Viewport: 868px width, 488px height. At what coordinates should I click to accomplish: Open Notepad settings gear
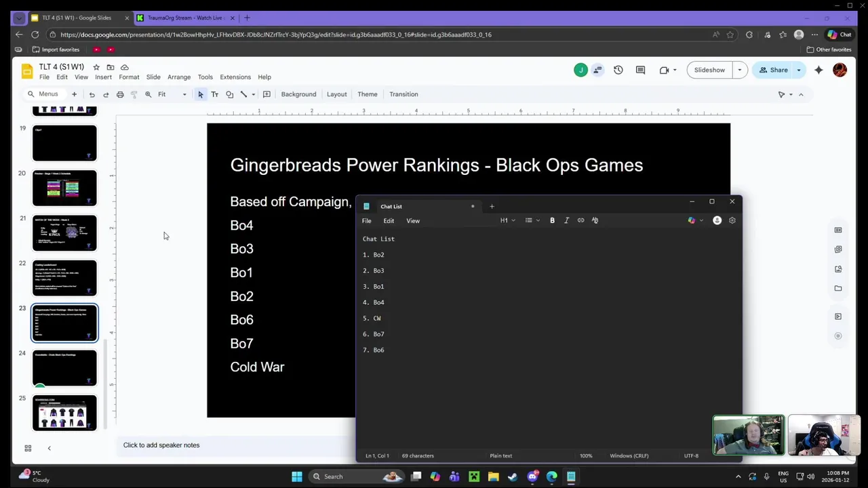point(732,220)
